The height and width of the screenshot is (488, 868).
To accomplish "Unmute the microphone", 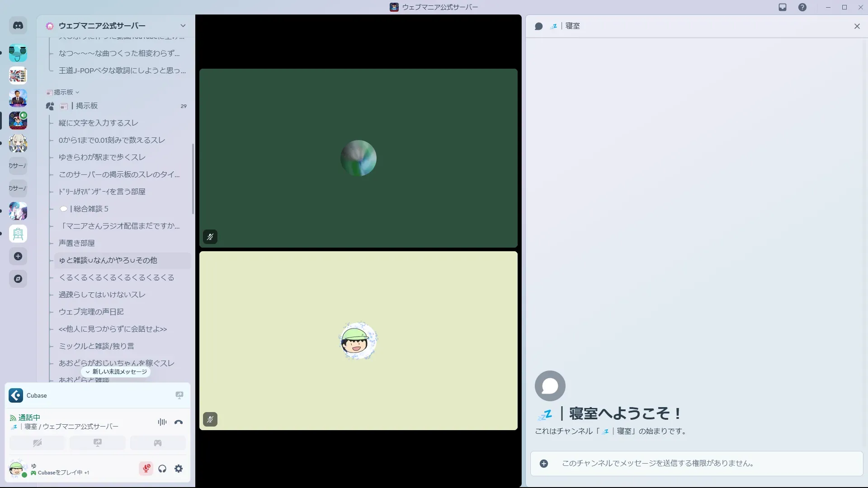I will pyautogui.click(x=146, y=469).
